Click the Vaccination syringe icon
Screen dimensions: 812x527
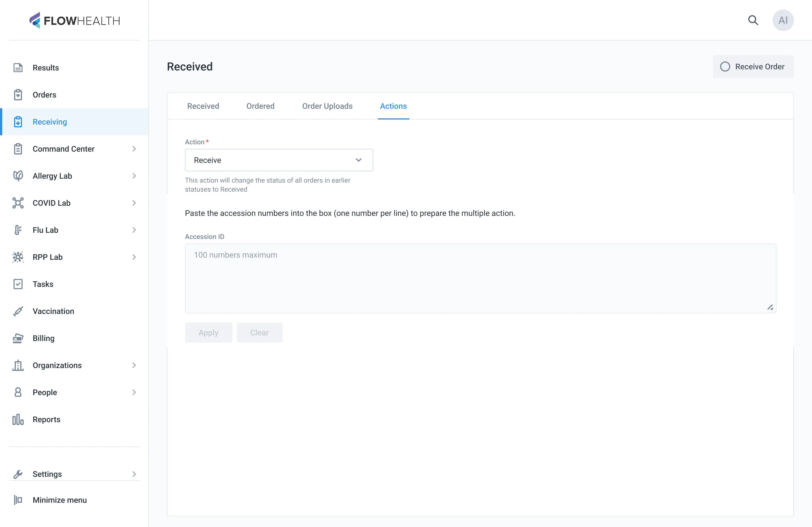18,311
